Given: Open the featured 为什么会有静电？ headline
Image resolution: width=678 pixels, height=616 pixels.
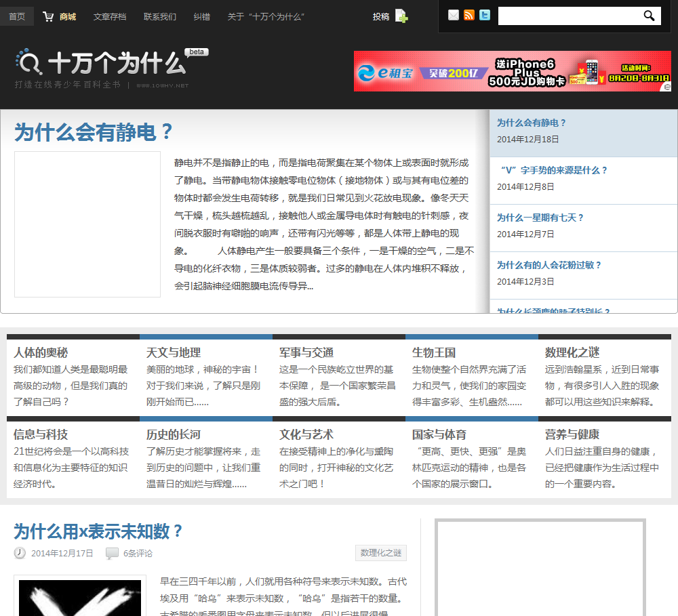Looking at the screenshot, I should click(x=94, y=132).
